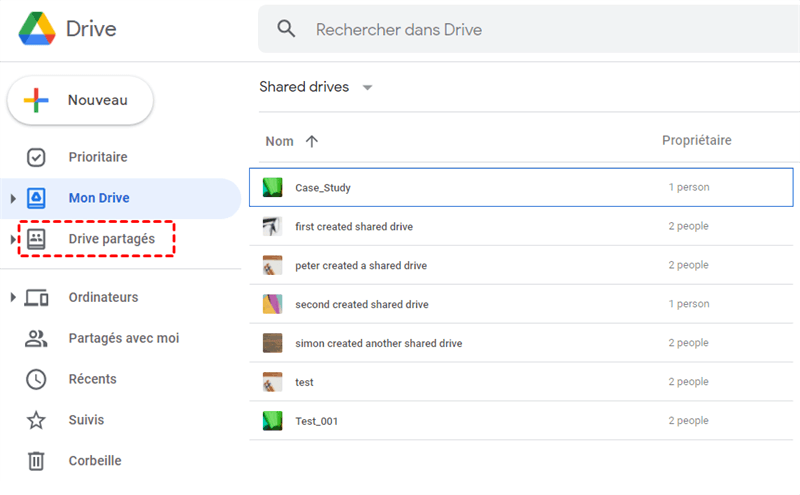Click the Nouveau button
The height and width of the screenshot is (495, 800).
click(x=81, y=100)
